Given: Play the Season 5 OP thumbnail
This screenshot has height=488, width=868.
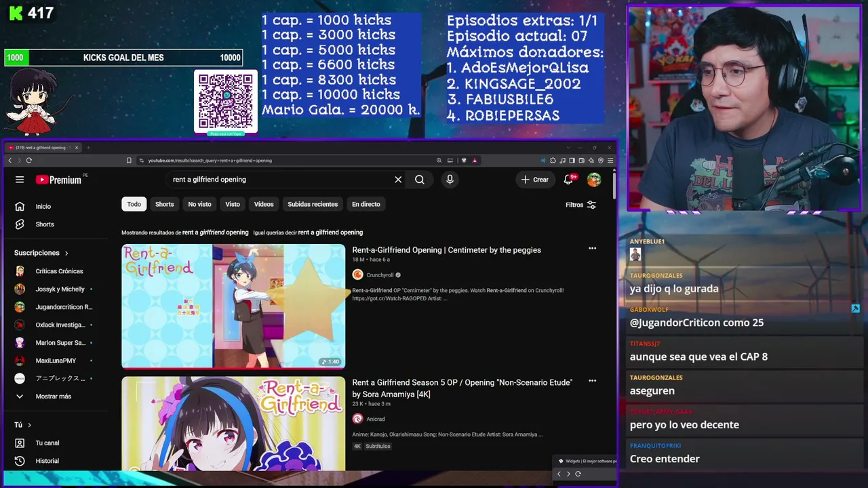Looking at the screenshot, I should 233,424.
